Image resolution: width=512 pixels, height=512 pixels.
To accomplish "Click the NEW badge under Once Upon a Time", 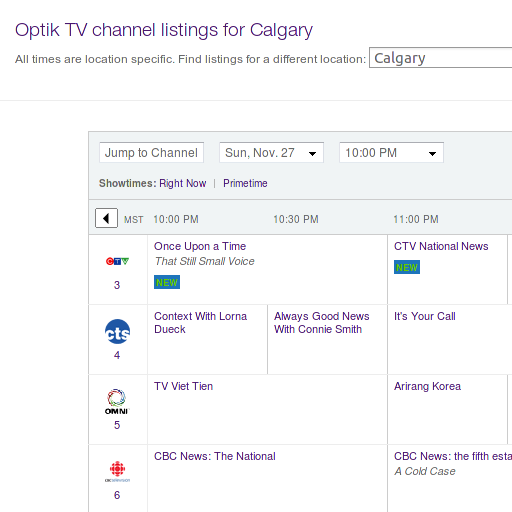I will [167, 282].
